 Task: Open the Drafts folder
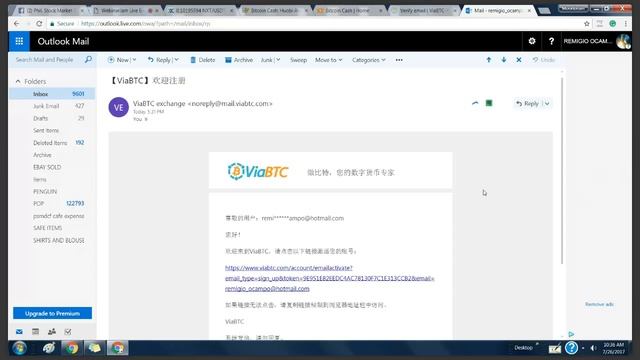(52, 118)
